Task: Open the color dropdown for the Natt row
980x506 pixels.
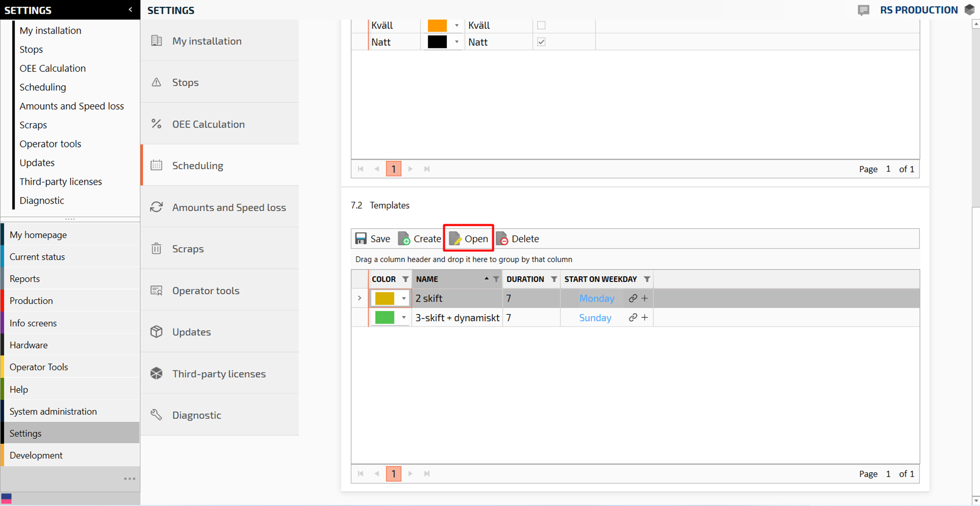Action: coord(457,42)
